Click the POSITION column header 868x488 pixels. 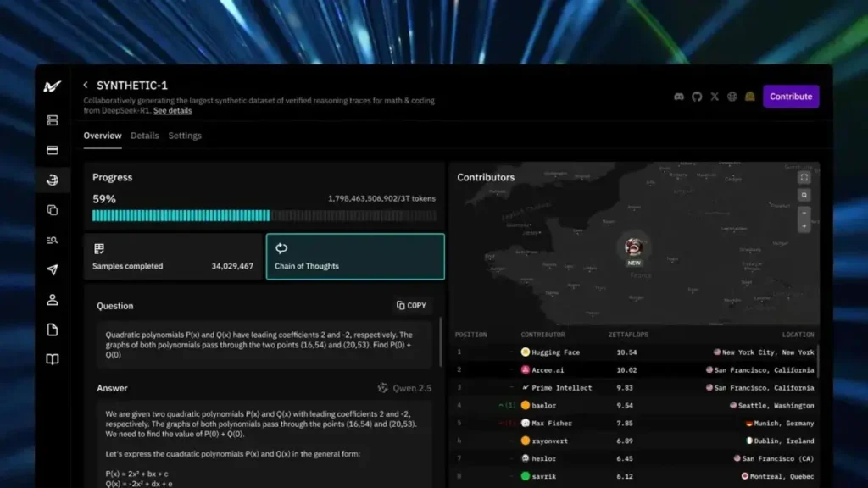pos(470,335)
